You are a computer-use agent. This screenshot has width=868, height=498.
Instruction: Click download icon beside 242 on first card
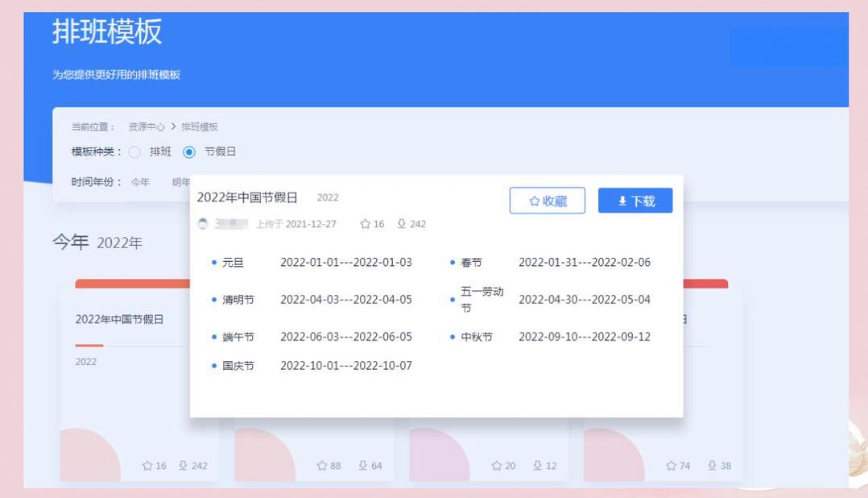[184, 466]
